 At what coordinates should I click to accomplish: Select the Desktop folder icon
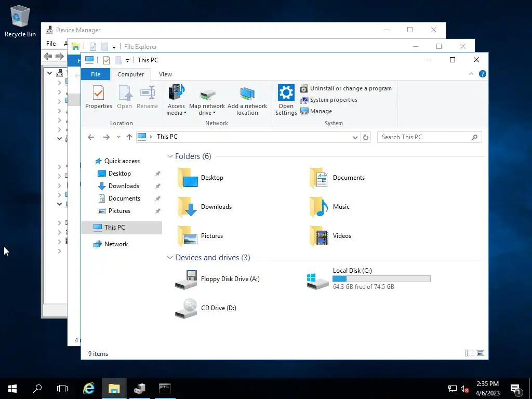[x=188, y=178]
